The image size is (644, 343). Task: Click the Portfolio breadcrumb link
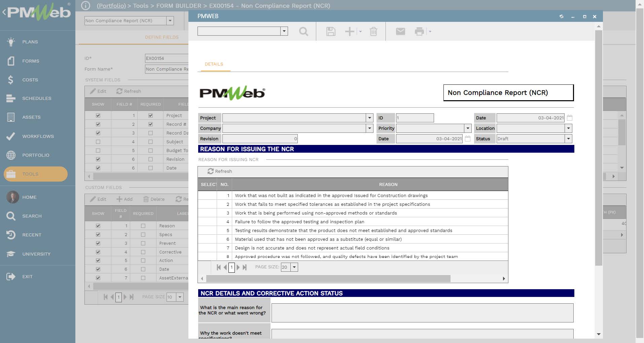click(x=111, y=5)
